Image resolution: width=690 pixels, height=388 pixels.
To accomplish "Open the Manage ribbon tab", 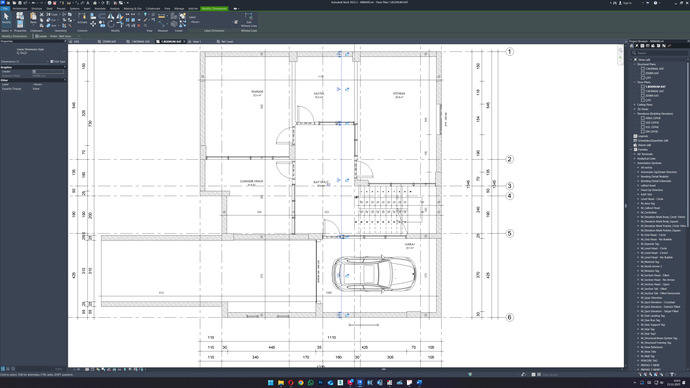I will click(179, 8).
